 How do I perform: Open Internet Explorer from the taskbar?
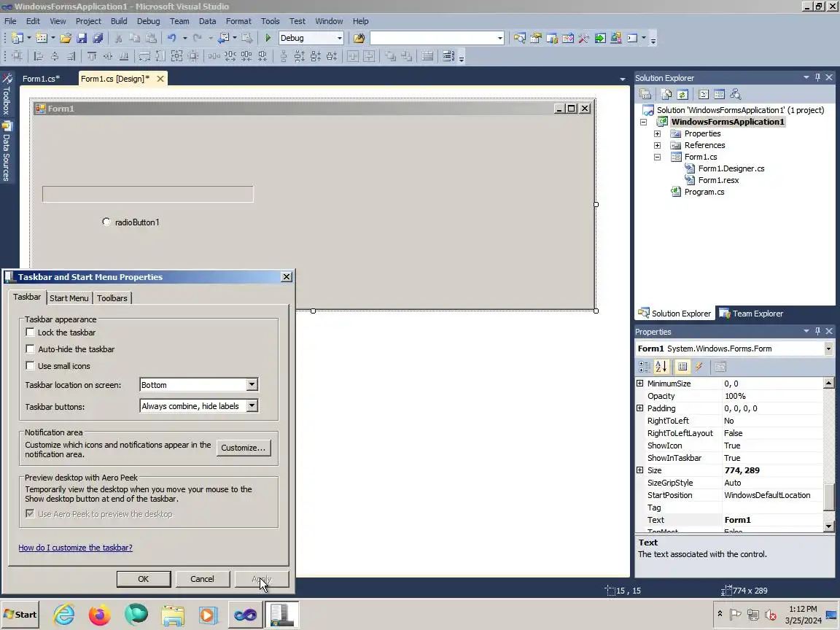coord(63,615)
